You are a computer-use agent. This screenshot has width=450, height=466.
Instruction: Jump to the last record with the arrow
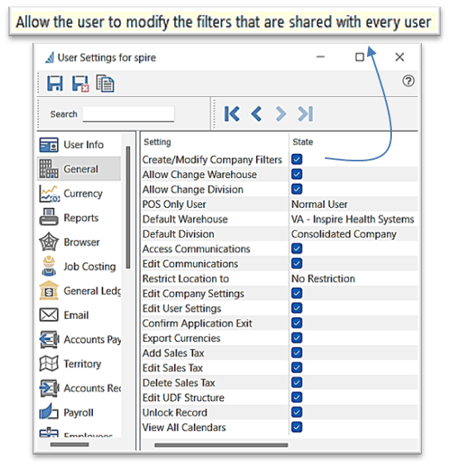[x=305, y=114]
